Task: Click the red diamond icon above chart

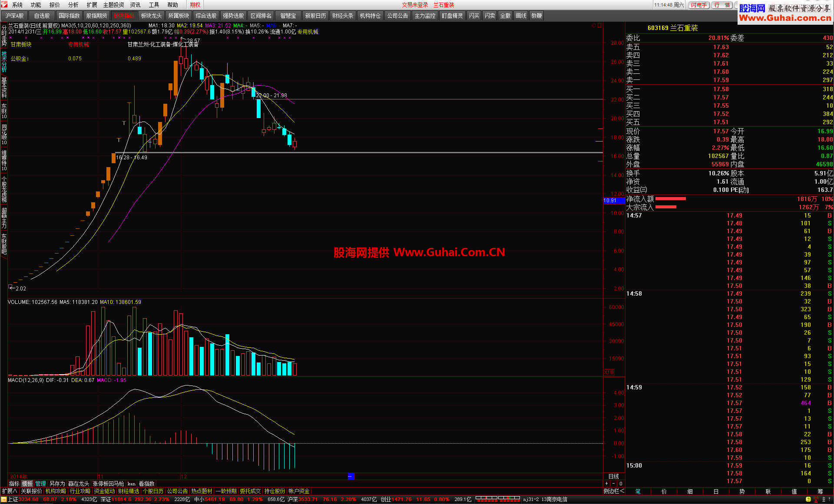Action: [594, 26]
